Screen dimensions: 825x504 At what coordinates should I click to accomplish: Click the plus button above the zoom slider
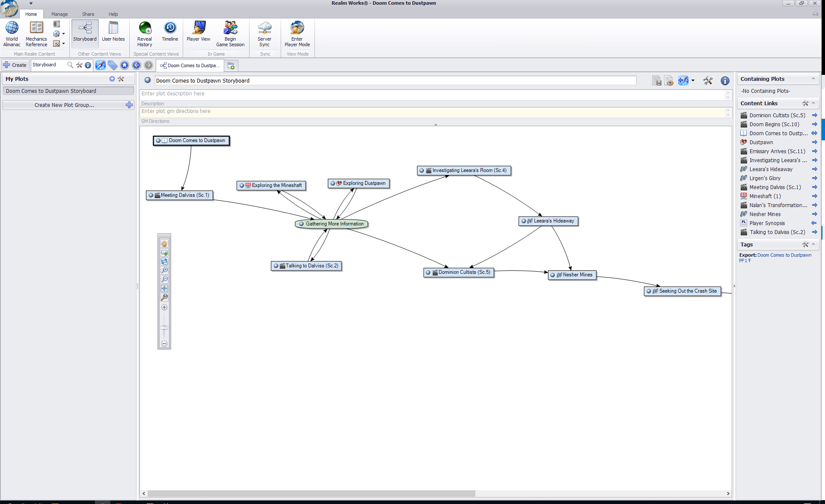click(164, 307)
